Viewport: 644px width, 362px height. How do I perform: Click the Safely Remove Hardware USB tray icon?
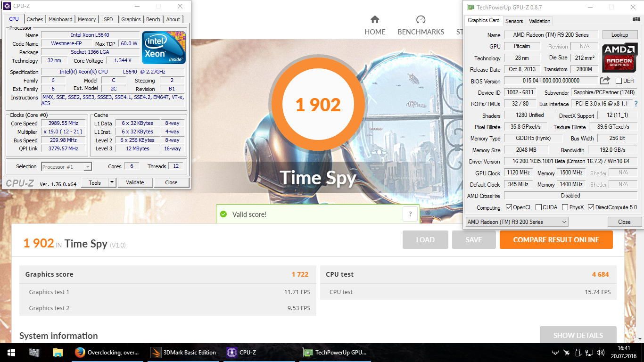tap(578, 353)
